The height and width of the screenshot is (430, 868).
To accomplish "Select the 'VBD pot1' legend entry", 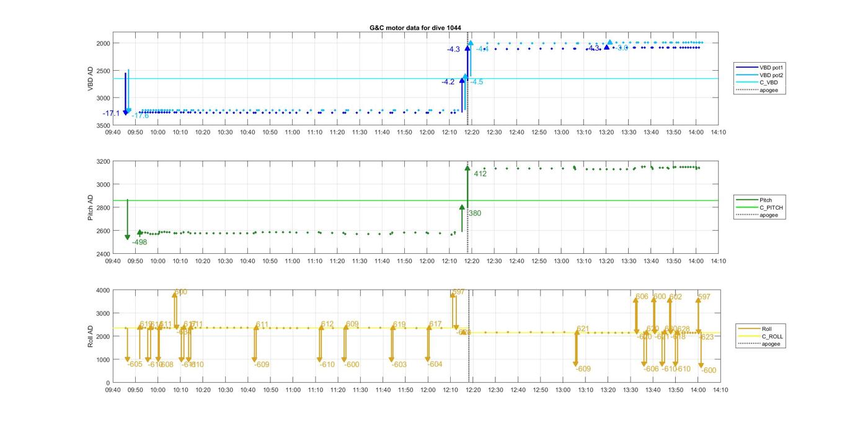I will [773, 67].
